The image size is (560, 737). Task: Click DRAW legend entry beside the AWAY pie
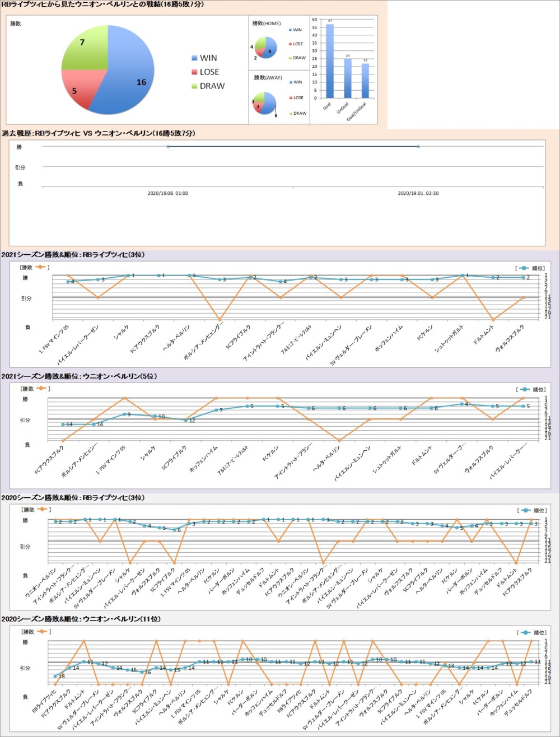[297, 113]
